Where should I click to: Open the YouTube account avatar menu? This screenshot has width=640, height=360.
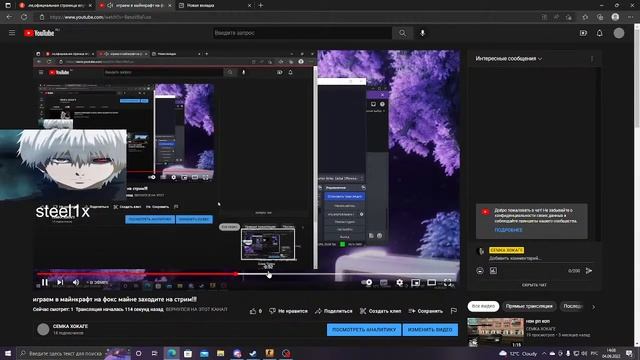619,33
